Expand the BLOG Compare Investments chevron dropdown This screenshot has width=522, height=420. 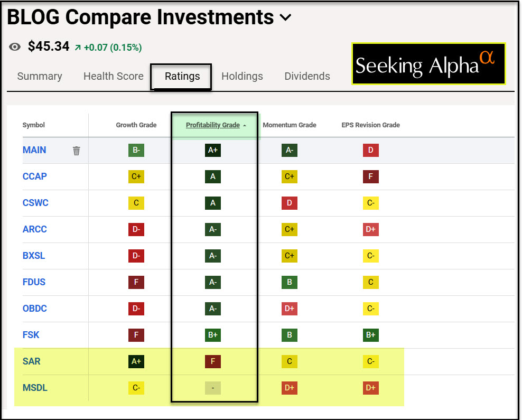click(x=285, y=17)
